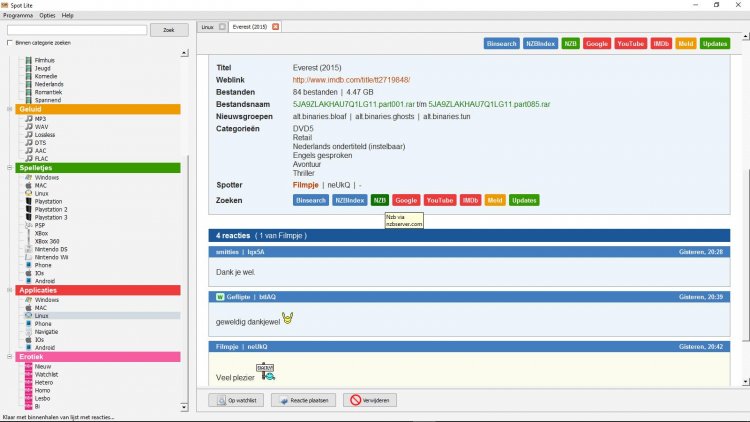Screen dimensions: 750x422
Task: Collapse the Erotiek category
Action: (x=10, y=356)
